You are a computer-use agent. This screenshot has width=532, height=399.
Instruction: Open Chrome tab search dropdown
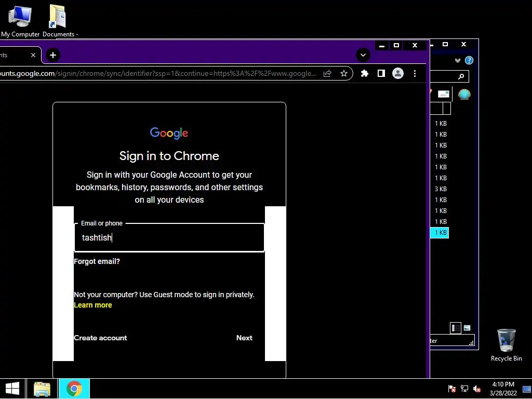[x=363, y=55]
